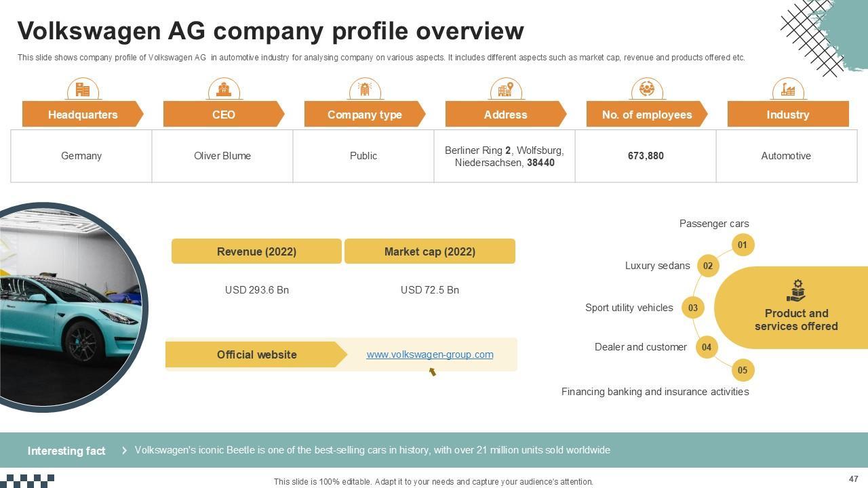This screenshot has height=488, width=868.
Task: Click the numbered circle 02
Action: click(708, 266)
